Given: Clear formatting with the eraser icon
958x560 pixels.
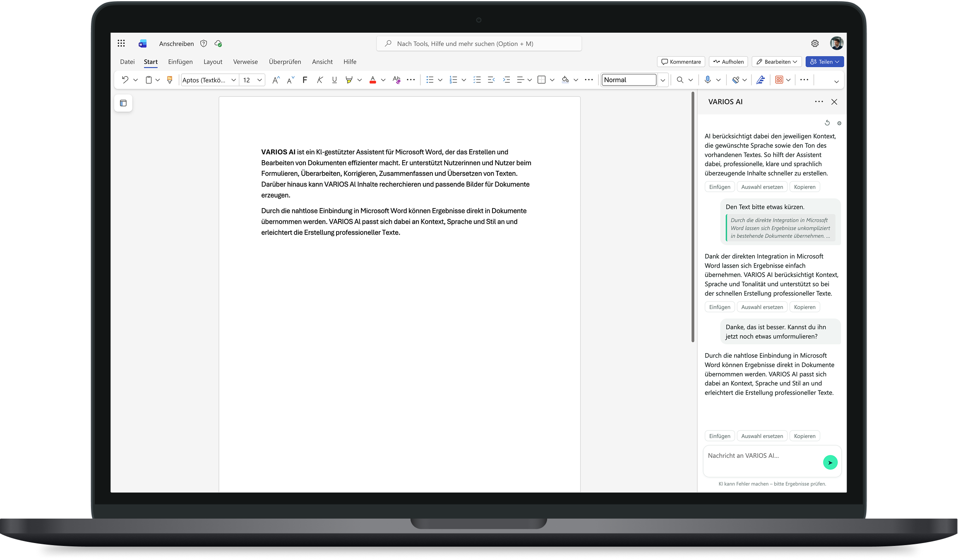Looking at the screenshot, I should click(396, 80).
